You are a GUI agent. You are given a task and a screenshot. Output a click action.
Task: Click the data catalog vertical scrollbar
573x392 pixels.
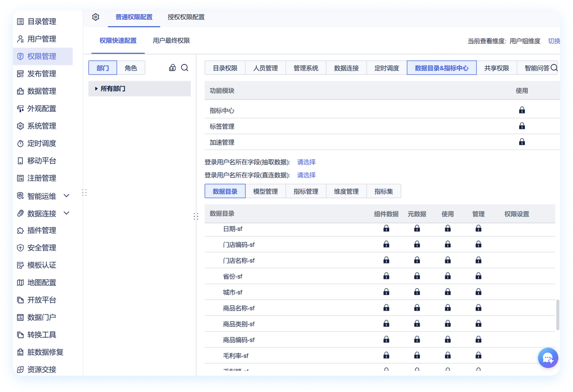[557, 315]
